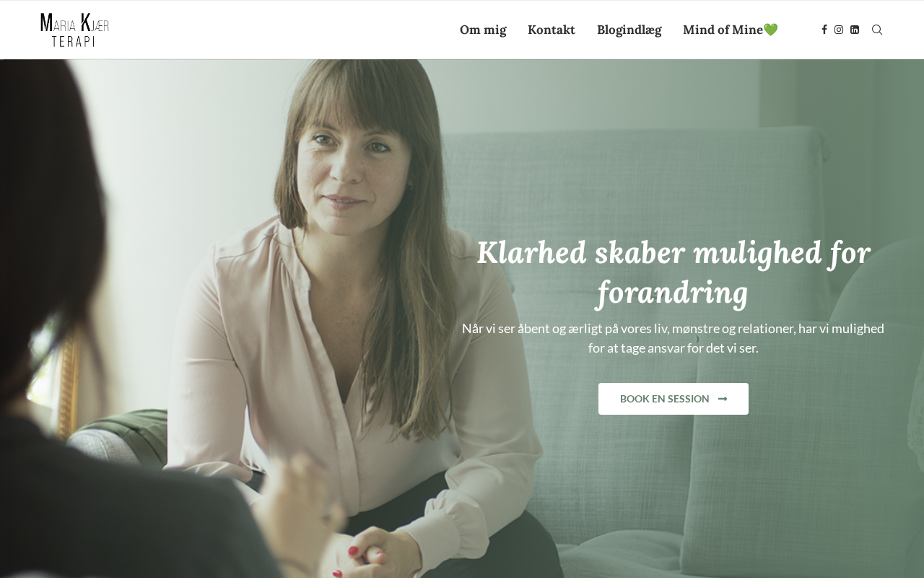924x578 pixels.
Task: Click the arrow icon in Book en session
Action: click(x=723, y=399)
